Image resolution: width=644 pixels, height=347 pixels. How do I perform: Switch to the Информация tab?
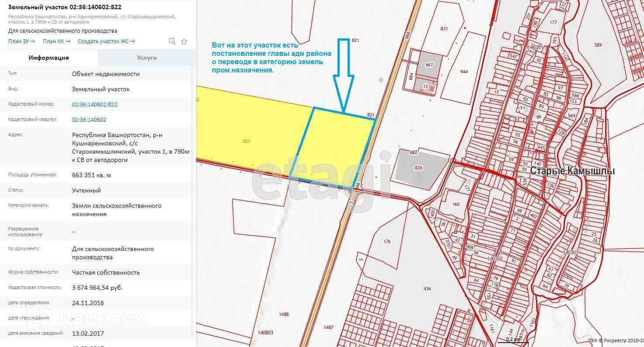point(49,58)
